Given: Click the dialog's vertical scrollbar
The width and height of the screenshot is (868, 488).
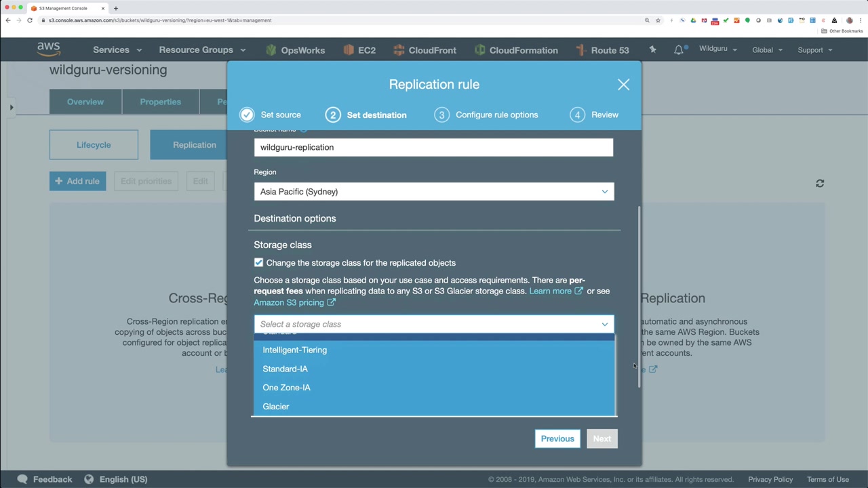Looking at the screenshot, I should point(639,297).
